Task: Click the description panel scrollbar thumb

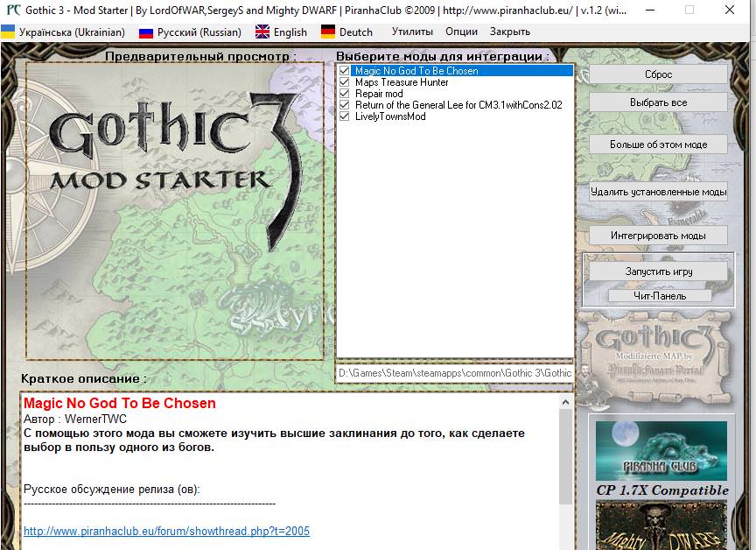Action: pyautogui.click(x=565, y=456)
